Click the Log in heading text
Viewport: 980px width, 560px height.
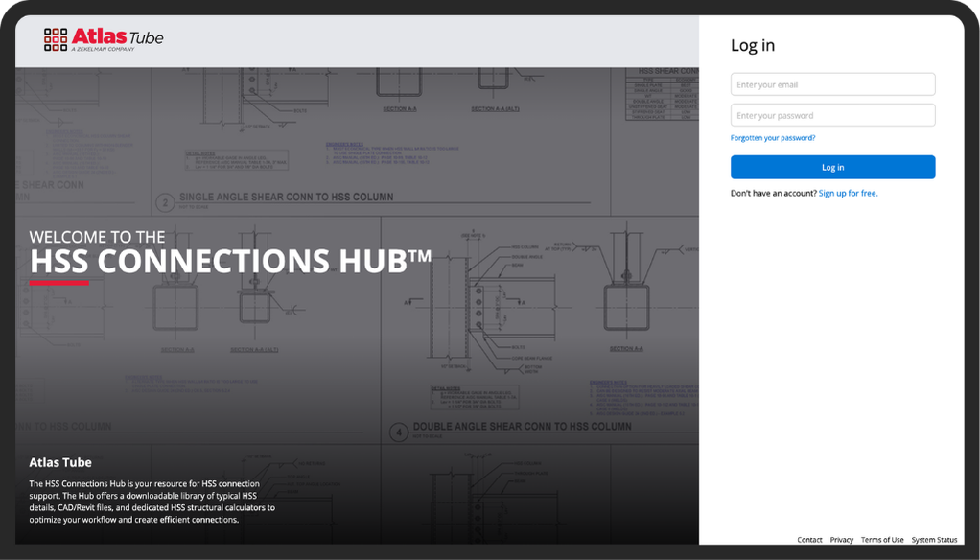pyautogui.click(x=753, y=46)
